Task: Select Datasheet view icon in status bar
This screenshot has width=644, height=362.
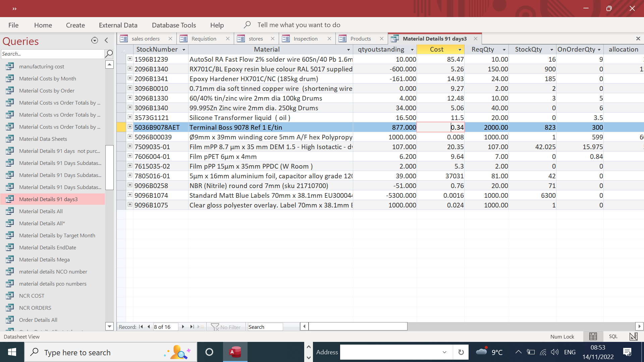Action: (x=593, y=337)
